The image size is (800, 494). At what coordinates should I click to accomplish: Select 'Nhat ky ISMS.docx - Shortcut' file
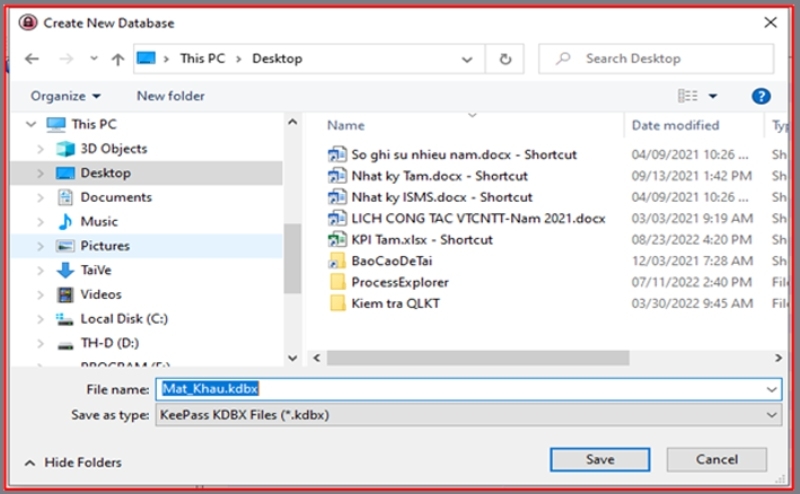coord(441,197)
